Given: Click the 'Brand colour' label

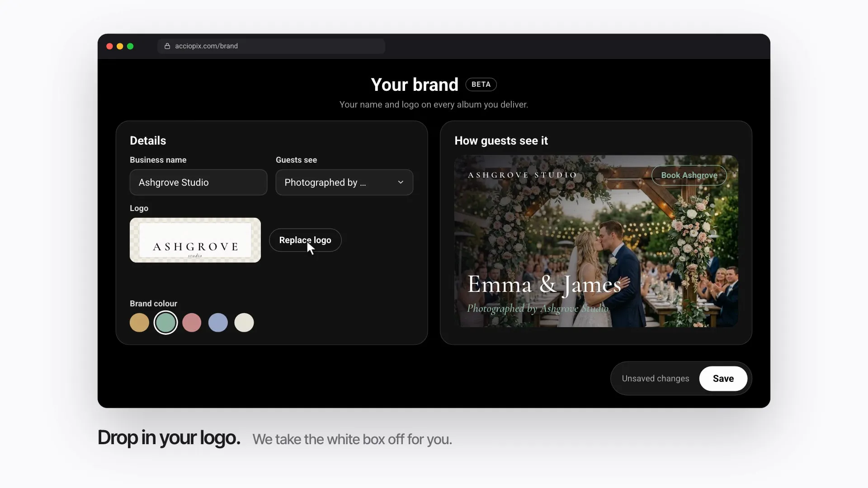Looking at the screenshot, I should coord(153,304).
